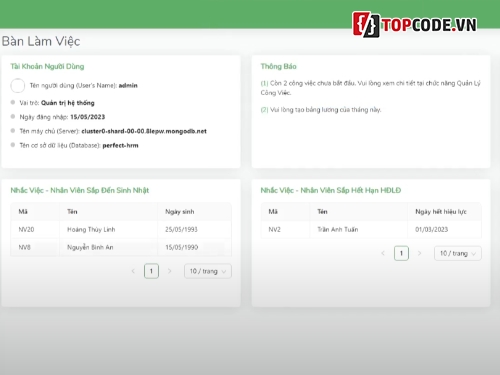Viewport: 500px width, 375px height.
Task: Select the NV2 Trần Anh Tuấn row
Action: (371, 229)
